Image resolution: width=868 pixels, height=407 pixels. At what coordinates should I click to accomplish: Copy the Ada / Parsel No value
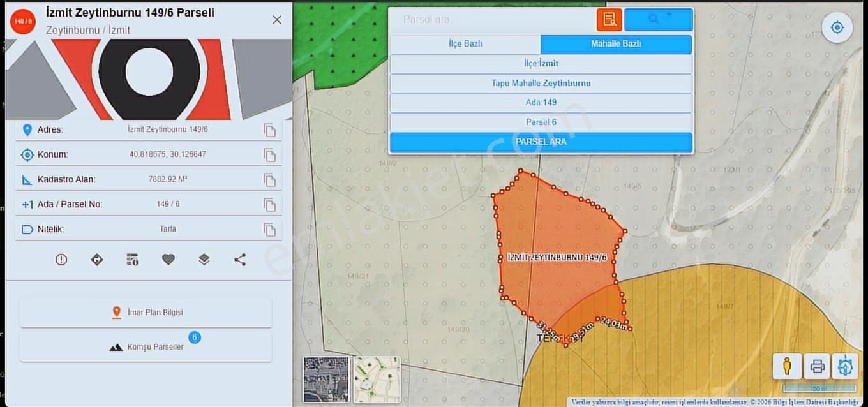click(x=270, y=205)
